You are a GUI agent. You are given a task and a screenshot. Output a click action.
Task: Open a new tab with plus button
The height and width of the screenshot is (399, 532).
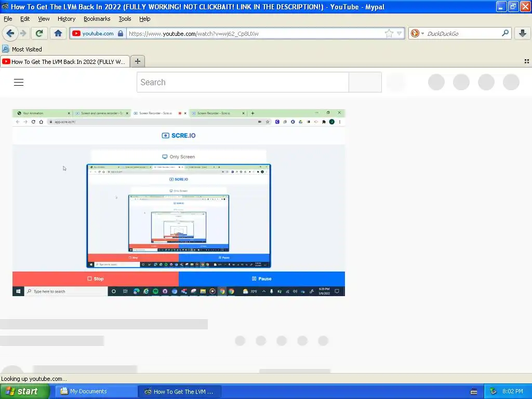click(137, 61)
